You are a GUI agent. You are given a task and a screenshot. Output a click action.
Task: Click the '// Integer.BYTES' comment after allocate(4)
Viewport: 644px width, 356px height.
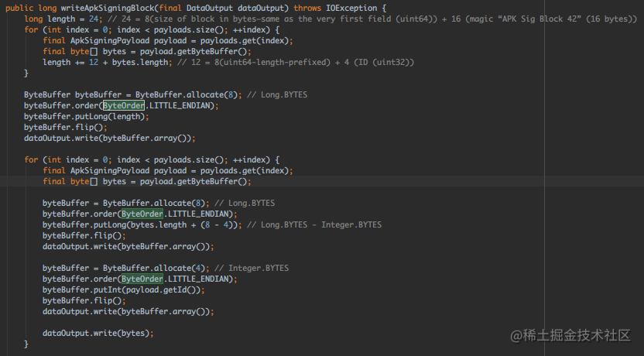click(x=252, y=268)
